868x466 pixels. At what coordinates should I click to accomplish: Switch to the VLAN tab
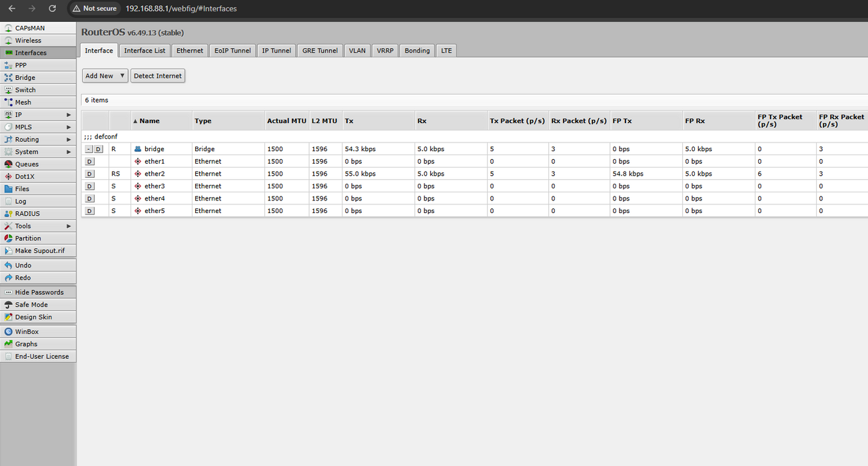pyautogui.click(x=357, y=51)
